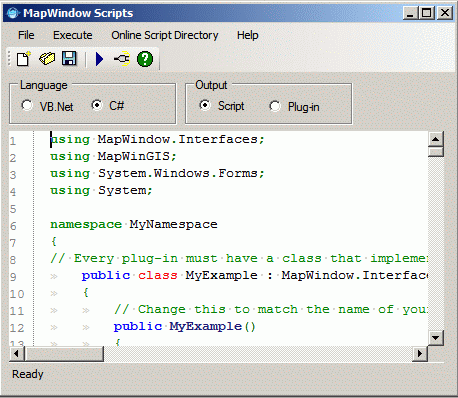Click the 'namespace MyNamespace' line
The image size is (458, 398).
(134, 224)
